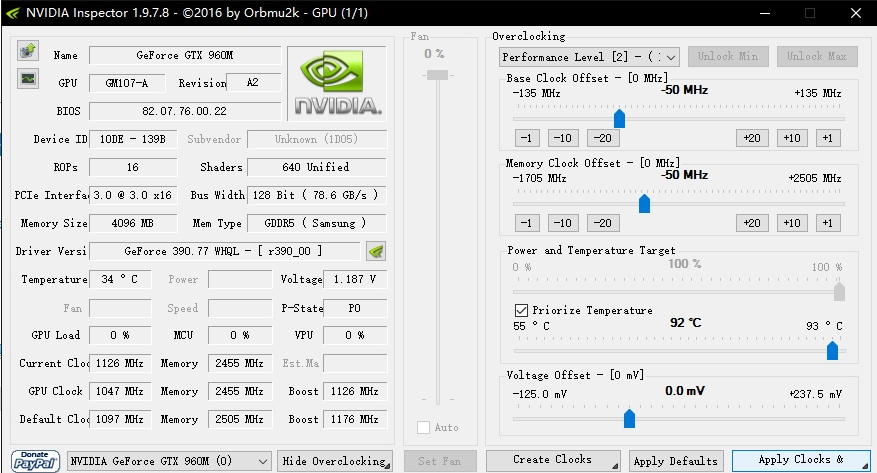
Task: Open driver profile settings icon next to driver version
Action: pyautogui.click(x=376, y=252)
